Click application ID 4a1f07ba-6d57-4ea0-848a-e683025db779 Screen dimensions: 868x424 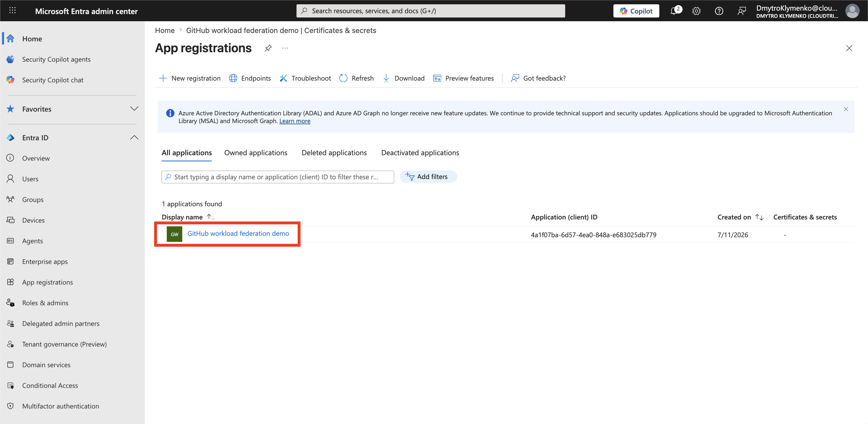pos(593,235)
